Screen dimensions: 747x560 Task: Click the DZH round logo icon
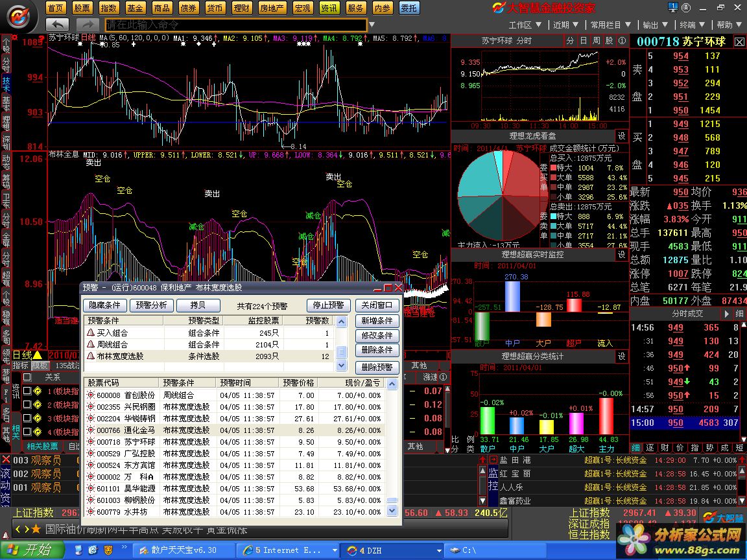tap(19, 17)
